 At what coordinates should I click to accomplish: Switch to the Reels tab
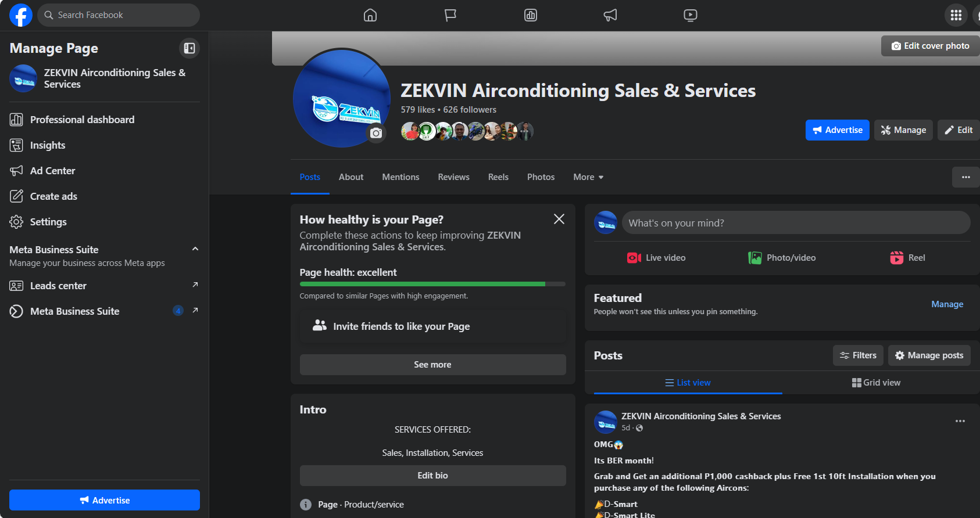pyautogui.click(x=498, y=177)
